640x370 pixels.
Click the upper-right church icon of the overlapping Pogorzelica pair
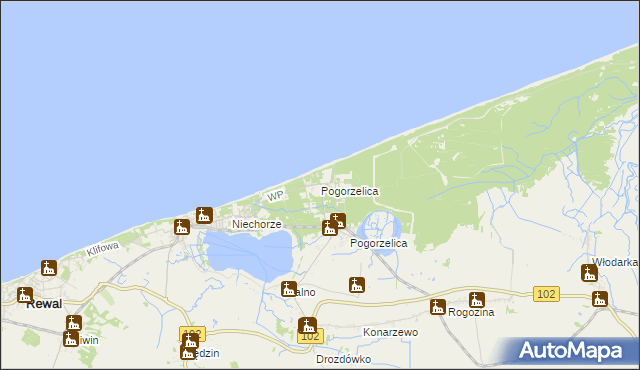tap(338, 221)
